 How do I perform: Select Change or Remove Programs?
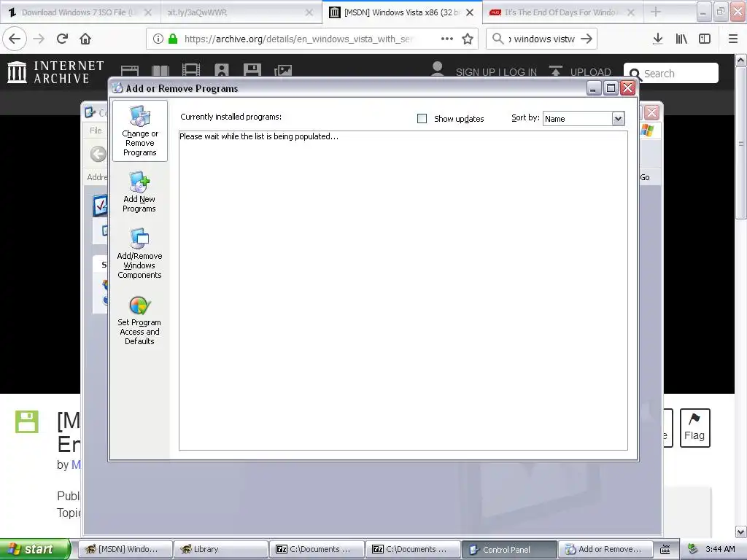pyautogui.click(x=139, y=131)
